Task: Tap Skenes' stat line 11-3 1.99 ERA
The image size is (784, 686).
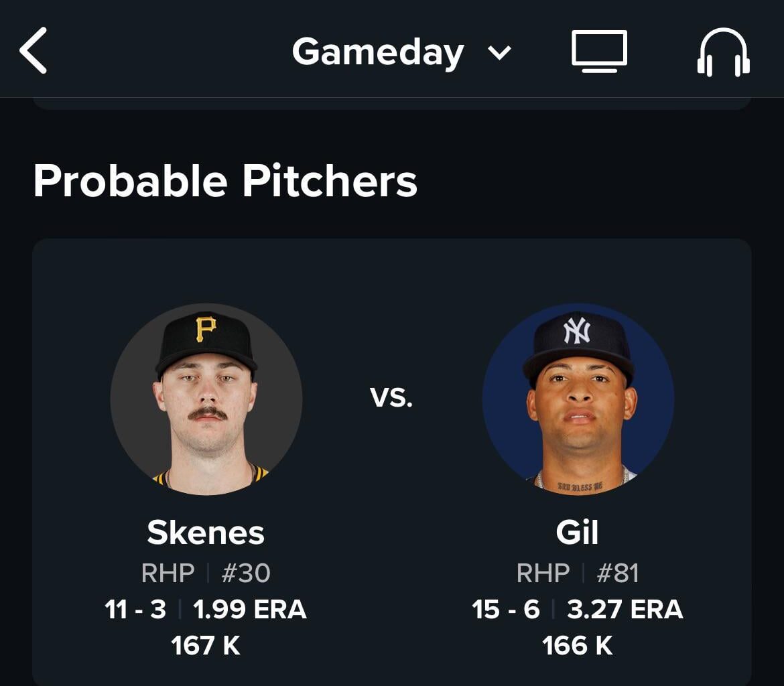Action: coord(204,610)
